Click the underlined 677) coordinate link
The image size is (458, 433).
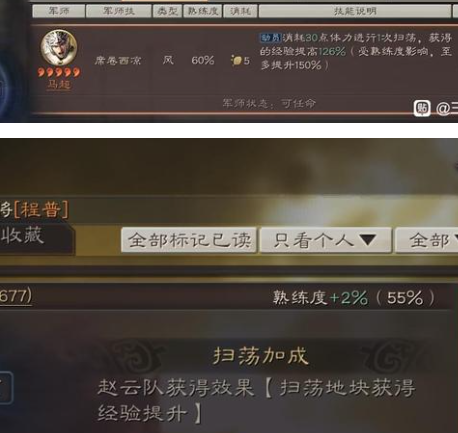[x=16, y=296]
